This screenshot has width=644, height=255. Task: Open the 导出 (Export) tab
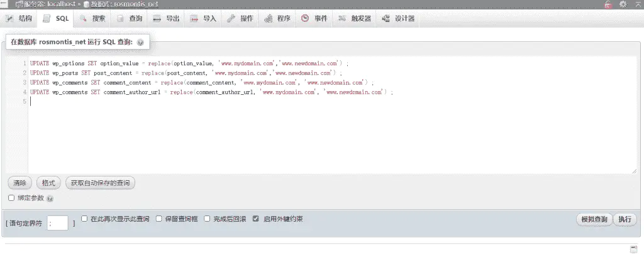[166, 18]
